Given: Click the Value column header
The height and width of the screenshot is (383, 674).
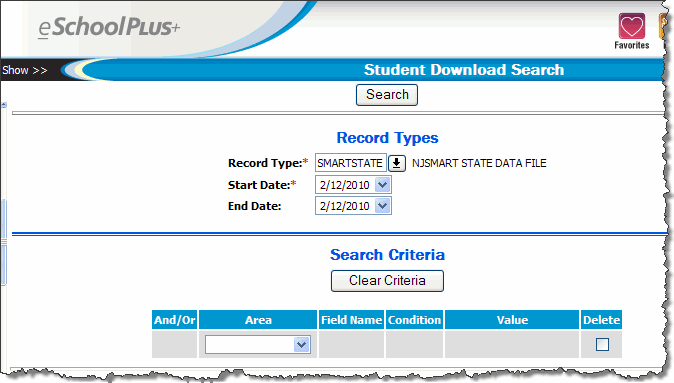Looking at the screenshot, I should coord(512,320).
